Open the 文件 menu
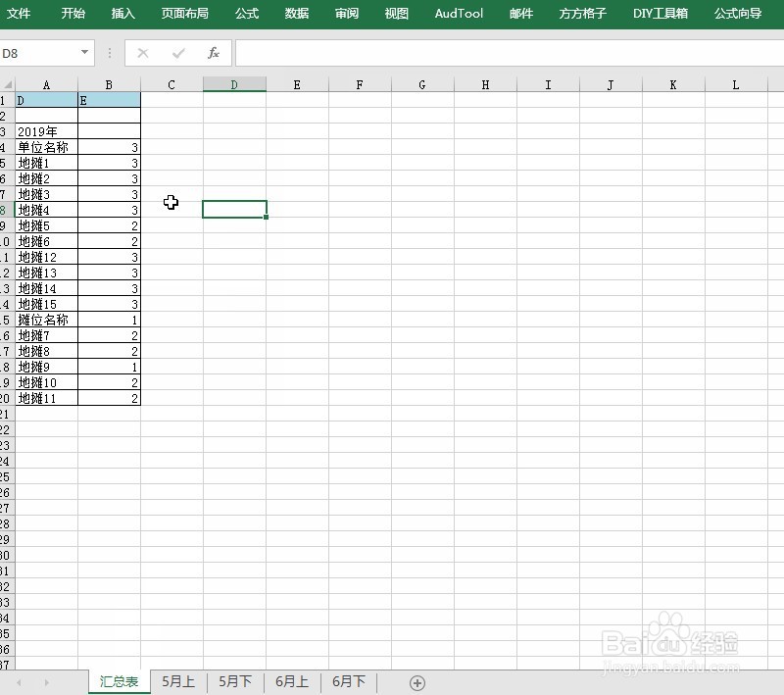 [x=19, y=14]
